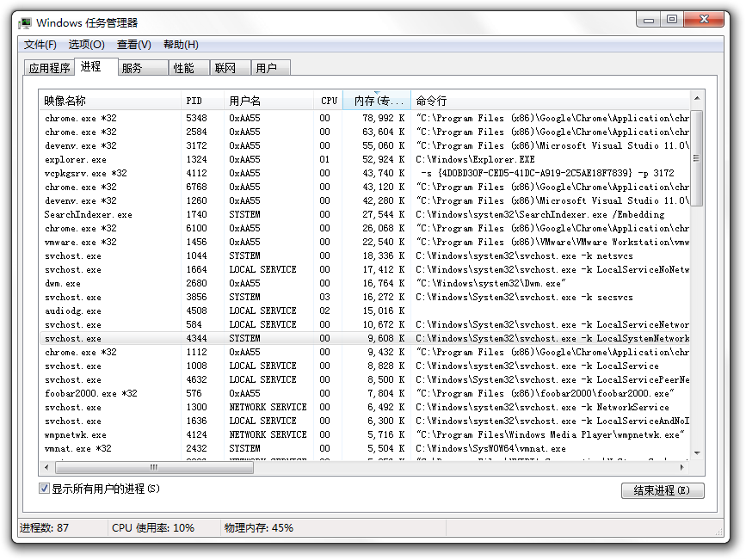The image size is (746, 560).
Task: Click the vertical scrollbar thumb of process list
Action: tap(697, 157)
